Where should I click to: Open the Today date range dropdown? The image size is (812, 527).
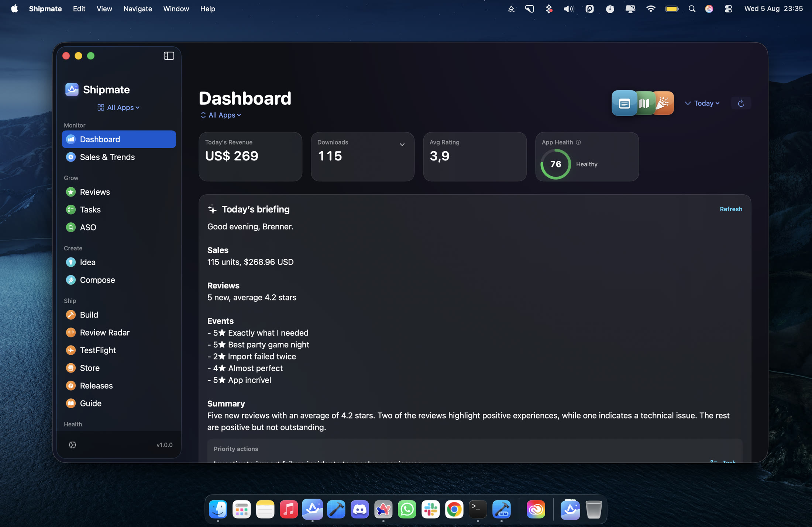click(x=702, y=103)
